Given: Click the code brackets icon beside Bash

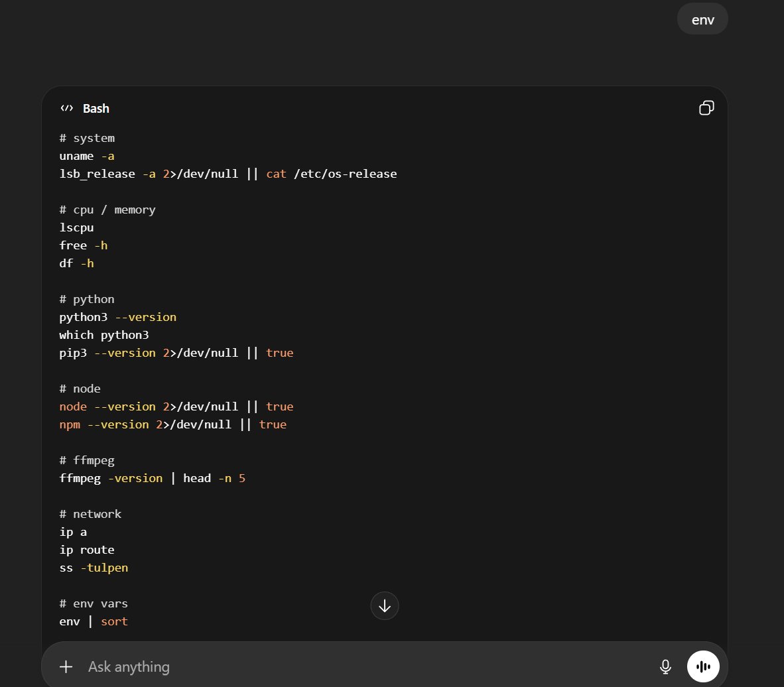Looking at the screenshot, I should tap(66, 108).
